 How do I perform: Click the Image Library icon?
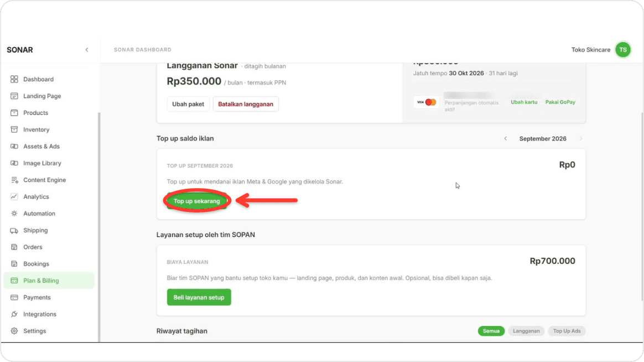pyautogui.click(x=14, y=163)
